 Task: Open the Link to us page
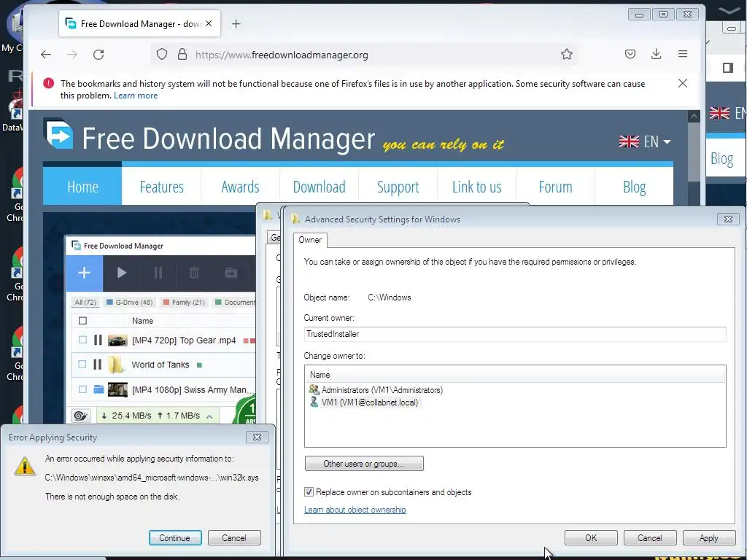coord(477,187)
